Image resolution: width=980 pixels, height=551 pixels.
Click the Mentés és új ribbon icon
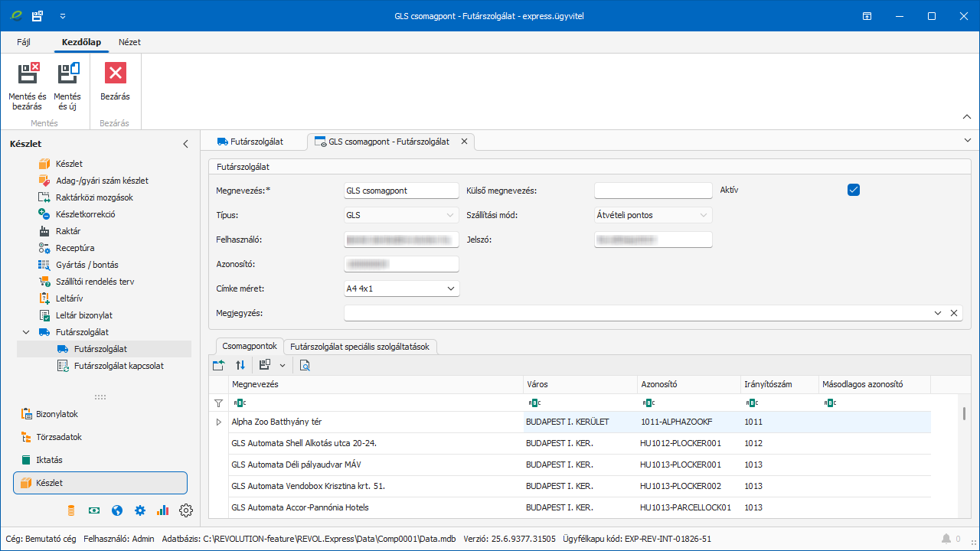67,74
